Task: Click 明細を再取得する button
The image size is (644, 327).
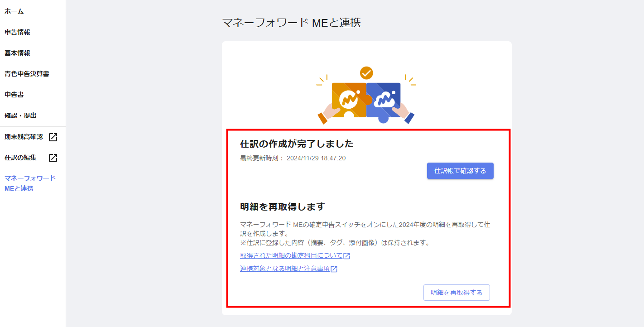Action: click(457, 293)
